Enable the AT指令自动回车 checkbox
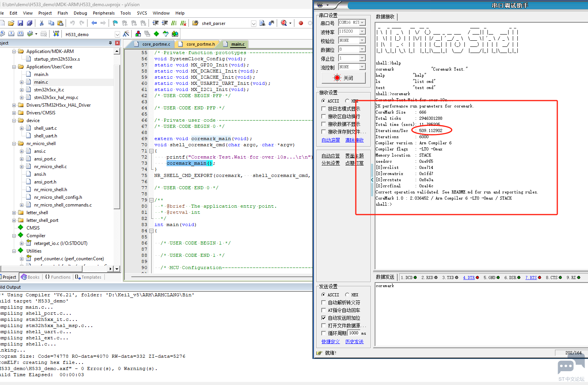Viewport: 588px width, 385px height. coord(324,310)
